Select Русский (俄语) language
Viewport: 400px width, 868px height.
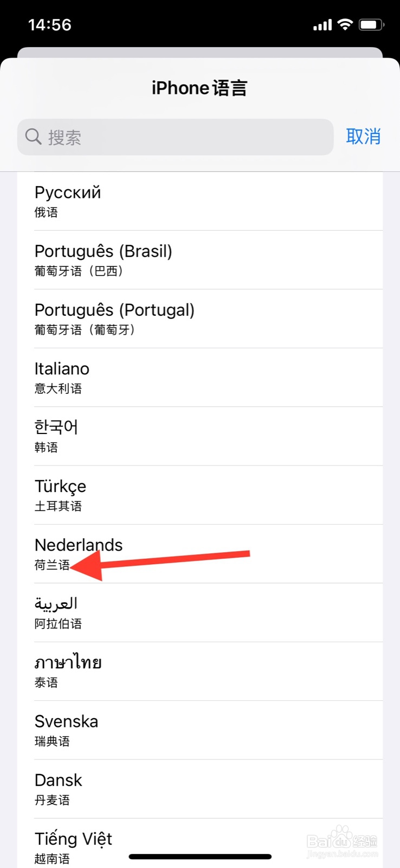coord(200,201)
